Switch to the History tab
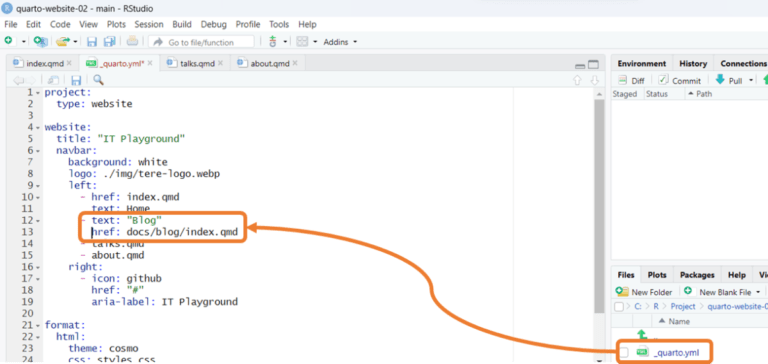 coord(693,64)
